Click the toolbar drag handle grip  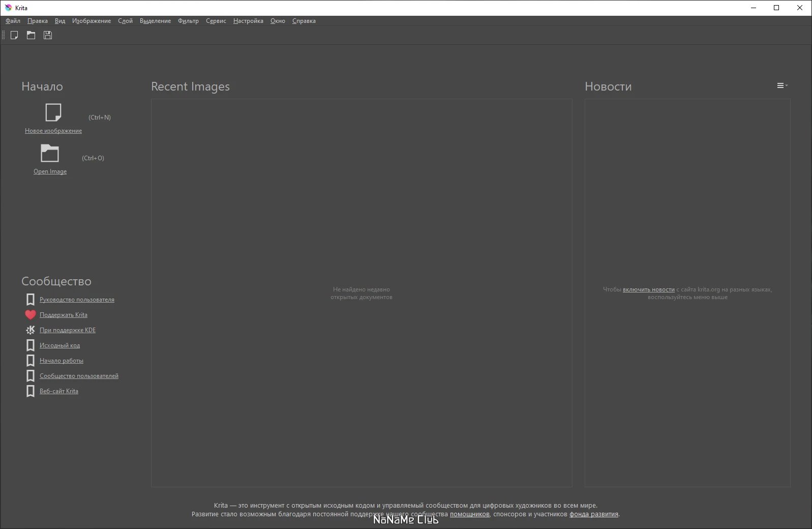[4, 35]
